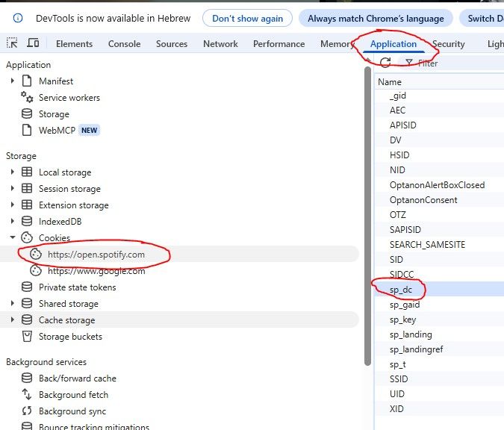Click the Session storage table icon
This screenshot has height=430, width=504.
pyautogui.click(x=27, y=188)
